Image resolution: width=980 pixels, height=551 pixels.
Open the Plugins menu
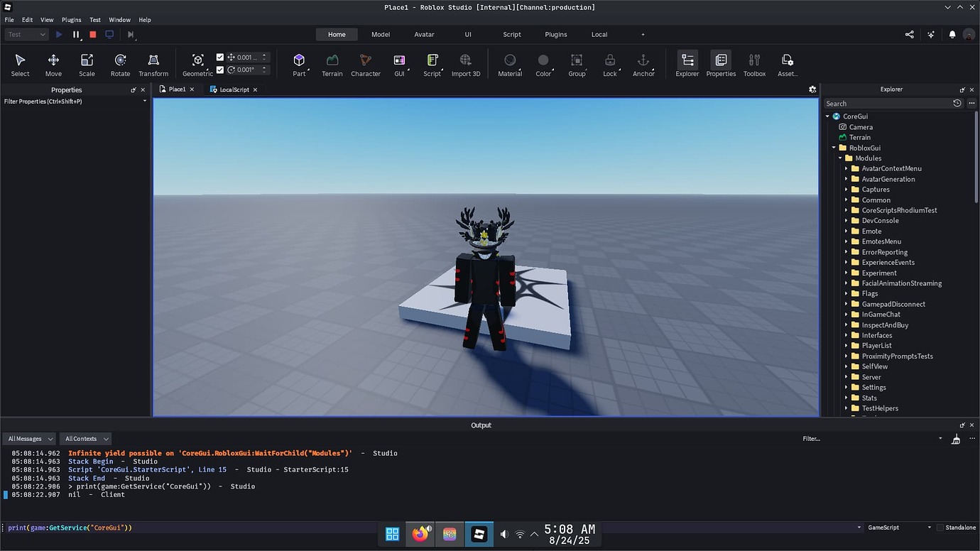(71, 20)
